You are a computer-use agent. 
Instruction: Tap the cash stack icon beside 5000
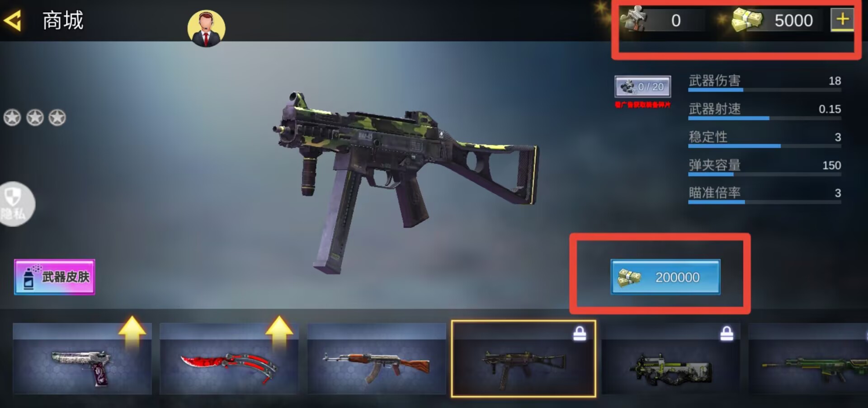(747, 20)
